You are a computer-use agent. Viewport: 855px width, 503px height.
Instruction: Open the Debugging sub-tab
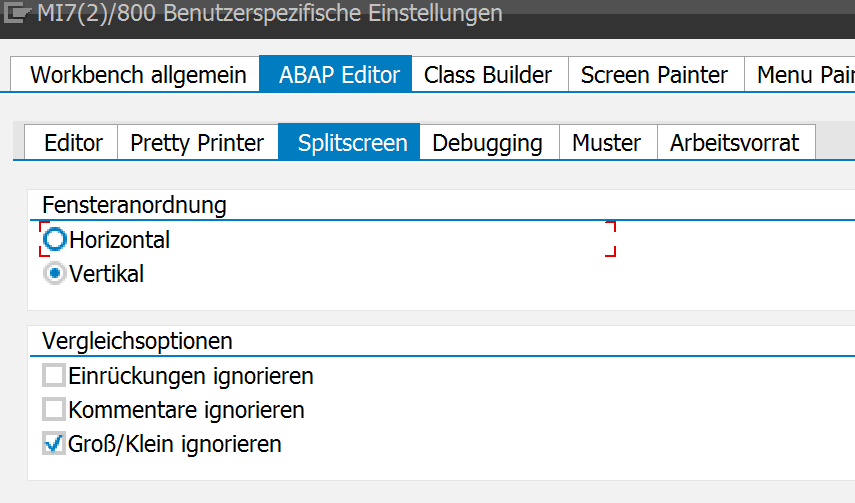490,142
